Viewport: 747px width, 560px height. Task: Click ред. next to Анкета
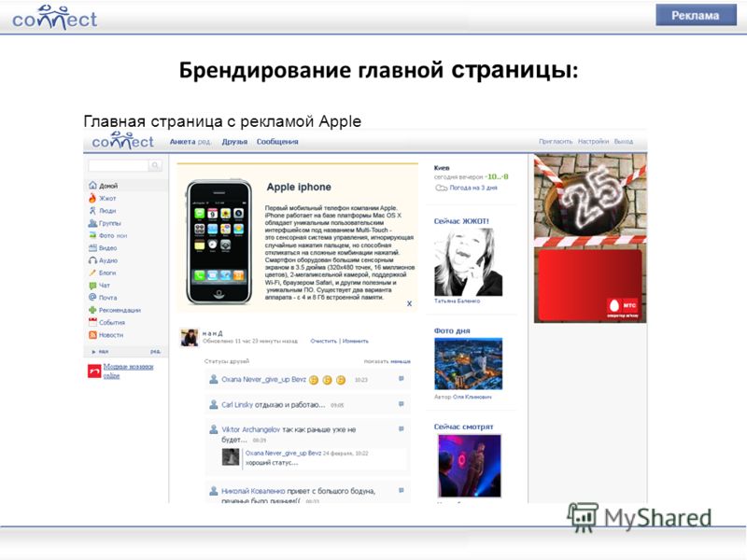pyautogui.click(x=204, y=142)
